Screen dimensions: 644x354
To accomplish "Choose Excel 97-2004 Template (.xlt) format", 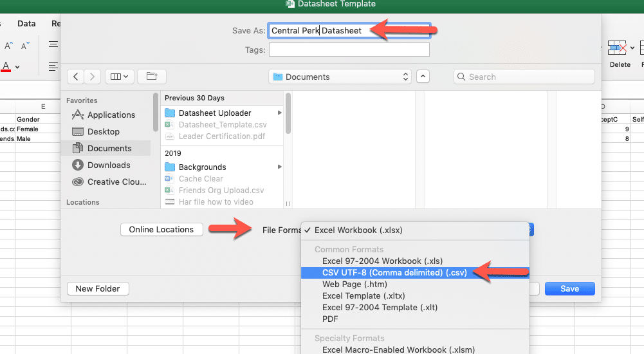I will click(415, 307).
